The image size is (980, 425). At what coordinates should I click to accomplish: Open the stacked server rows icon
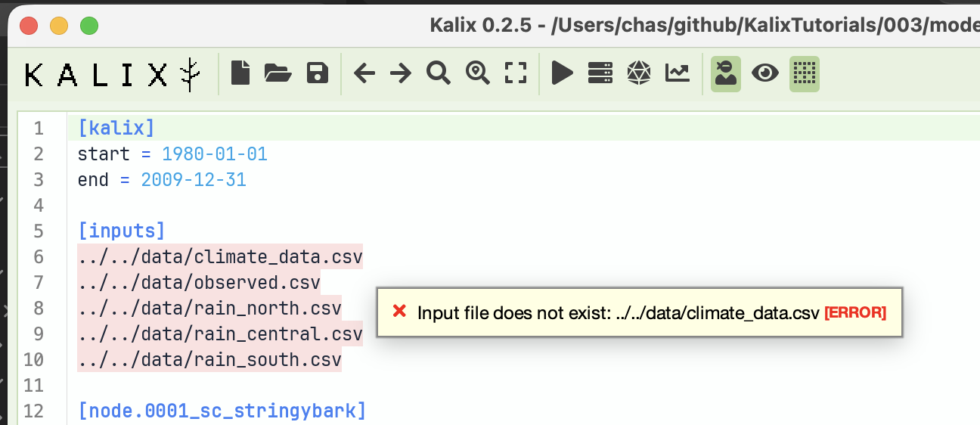click(600, 73)
